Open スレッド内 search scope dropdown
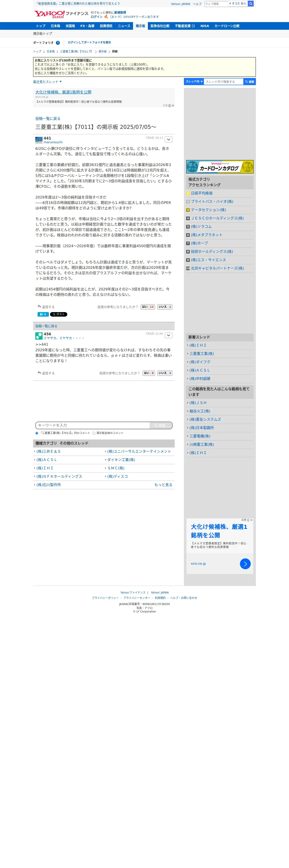Image resolution: width=289 pixels, height=868 pixels. pos(194,82)
